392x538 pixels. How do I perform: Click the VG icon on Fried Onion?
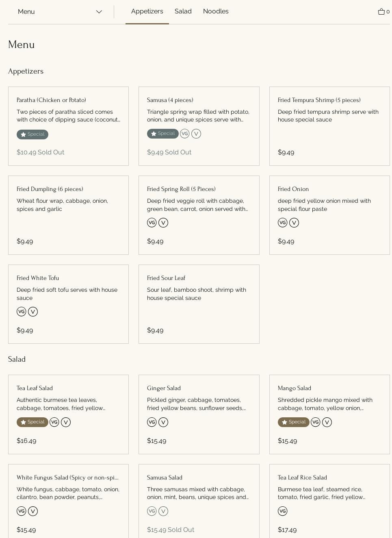tap(283, 223)
